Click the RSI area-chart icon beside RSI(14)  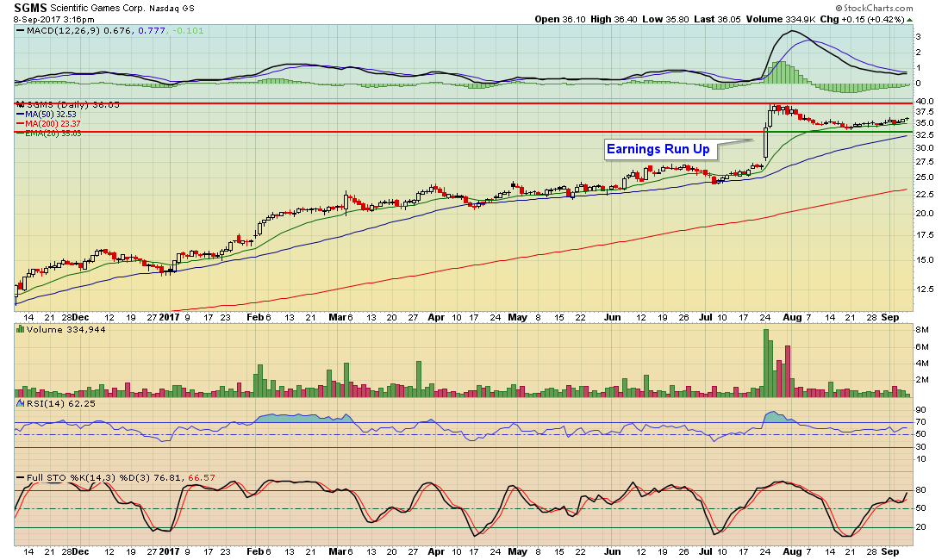click(x=20, y=403)
